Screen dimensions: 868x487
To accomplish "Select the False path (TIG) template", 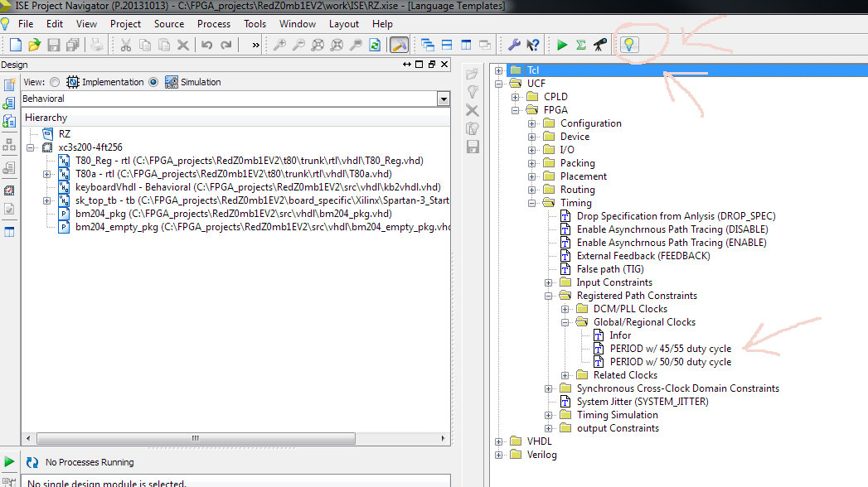I will click(x=610, y=269).
